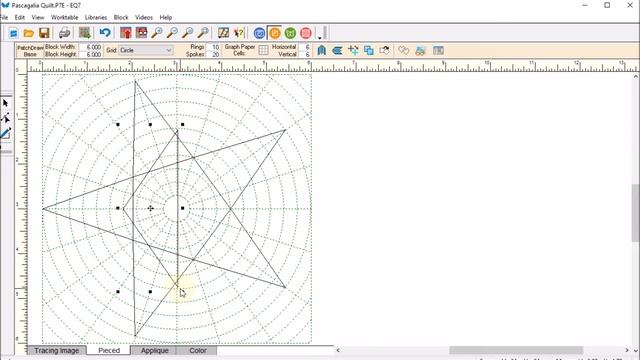
Task: Click the center move handle of the selection
Action: [x=150, y=208]
